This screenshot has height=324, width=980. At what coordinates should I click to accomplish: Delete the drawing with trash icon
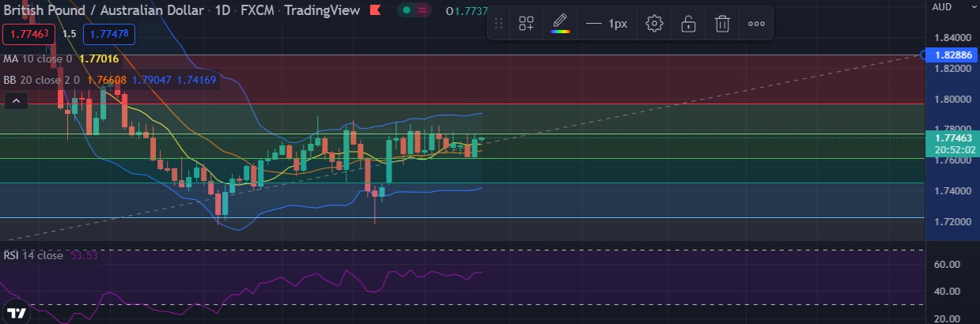click(722, 24)
